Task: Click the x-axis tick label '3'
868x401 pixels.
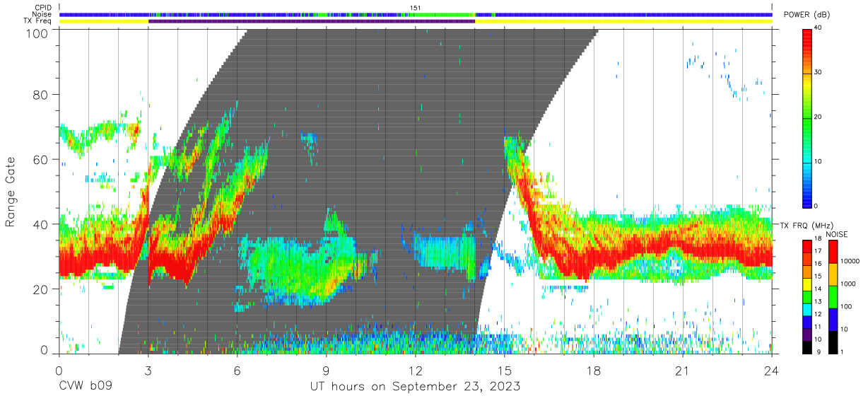Action: click(148, 370)
